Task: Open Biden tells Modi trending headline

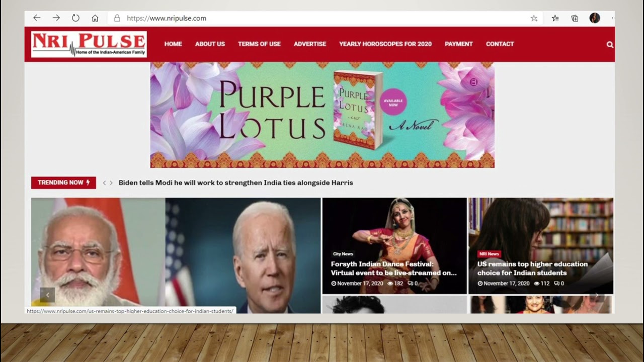Action: click(x=235, y=183)
